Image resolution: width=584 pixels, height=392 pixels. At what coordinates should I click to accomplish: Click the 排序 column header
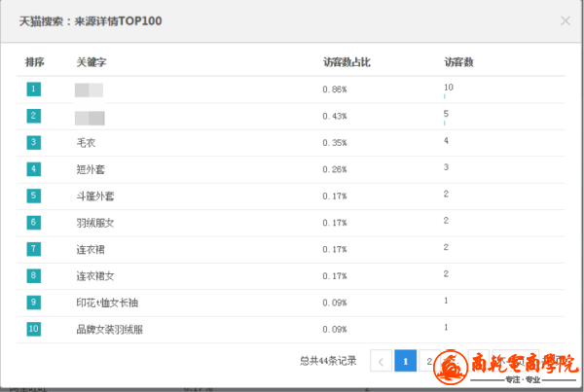35,62
